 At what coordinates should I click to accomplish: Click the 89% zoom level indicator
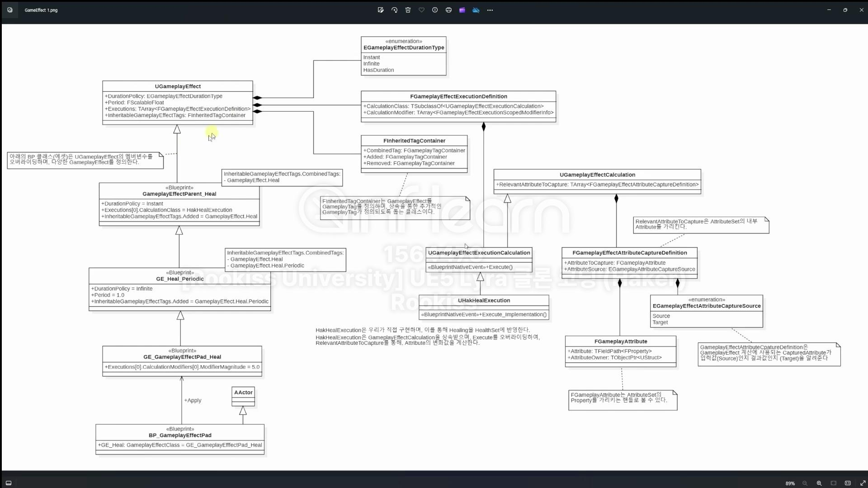[790, 483]
